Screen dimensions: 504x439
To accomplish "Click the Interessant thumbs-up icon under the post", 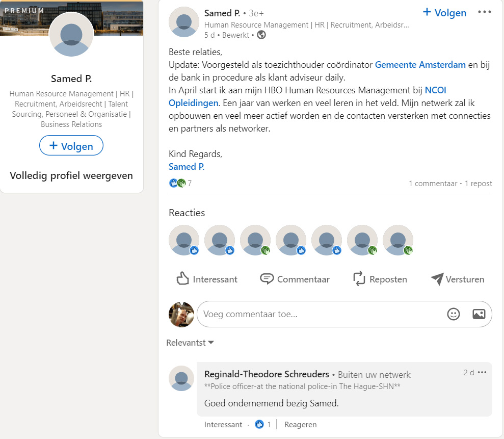I will [181, 278].
